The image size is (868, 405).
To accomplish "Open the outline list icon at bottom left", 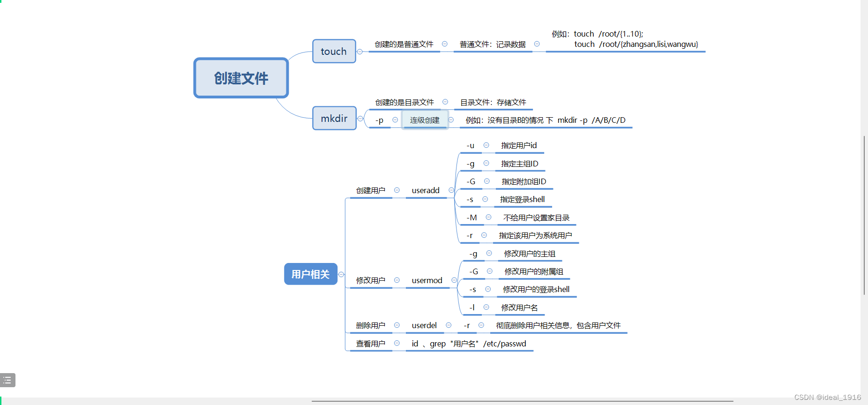I will (7, 380).
